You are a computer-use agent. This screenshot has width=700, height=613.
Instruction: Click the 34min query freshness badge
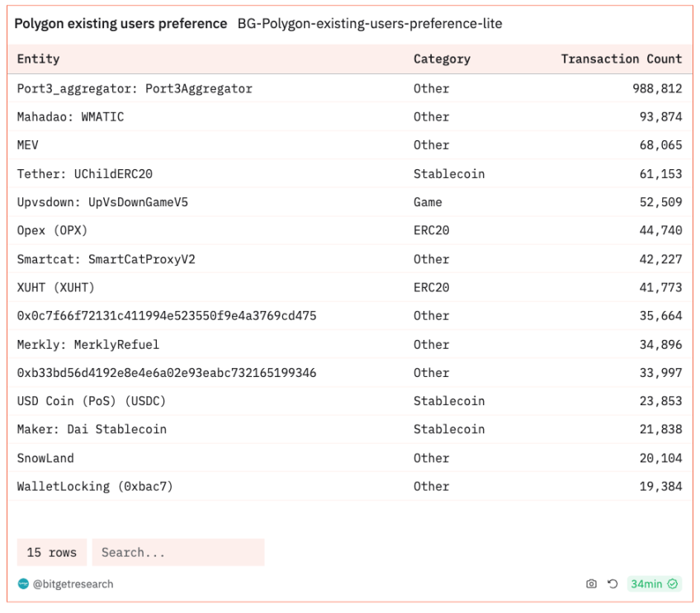click(646, 584)
